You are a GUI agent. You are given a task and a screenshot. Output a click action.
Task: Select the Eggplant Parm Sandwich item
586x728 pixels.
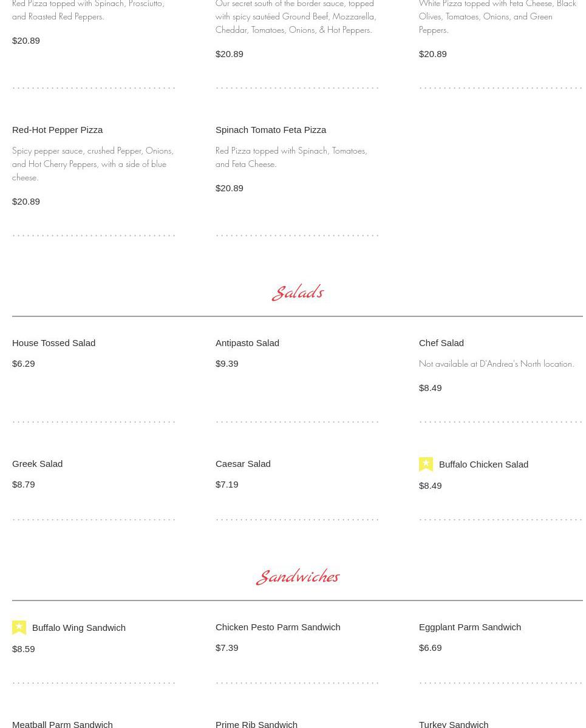pyautogui.click(x=469, y=627)
